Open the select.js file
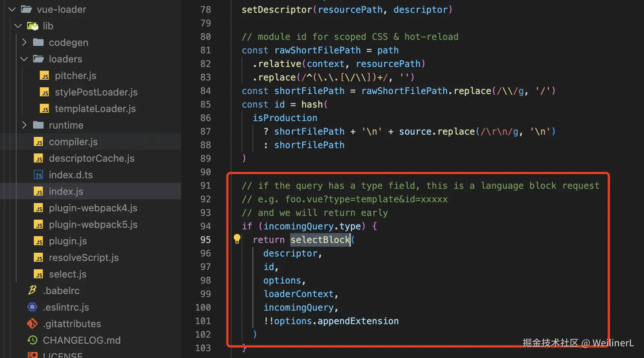Image resolution: width=644 pixels, height=358 pixels. [x=68, y=274]
